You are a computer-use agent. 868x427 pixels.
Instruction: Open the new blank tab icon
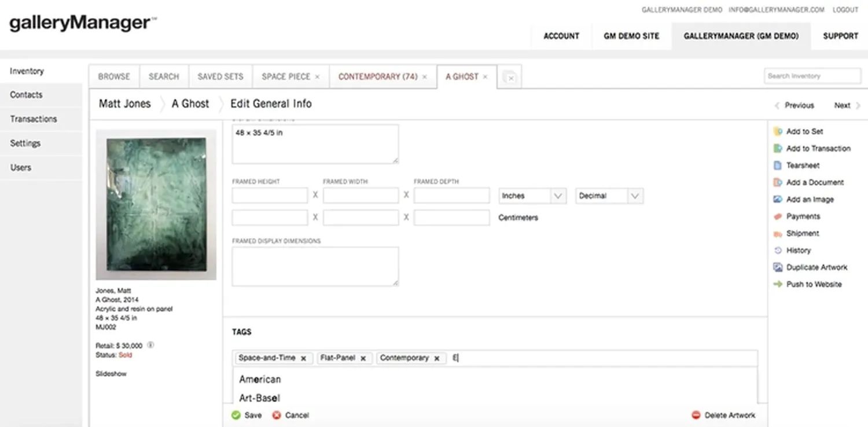tap(509, 76)
